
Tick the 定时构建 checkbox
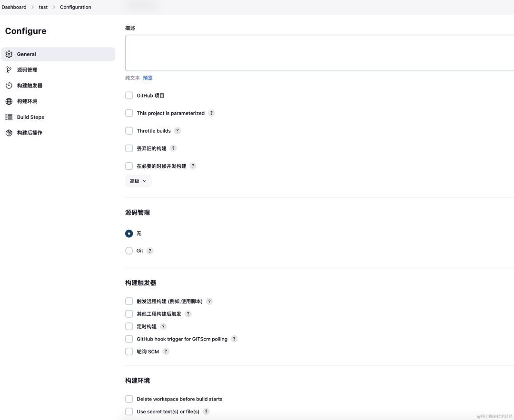(x=129, y=326)
